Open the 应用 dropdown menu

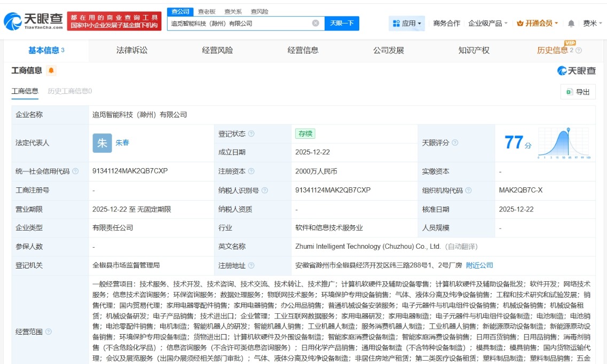407,23
